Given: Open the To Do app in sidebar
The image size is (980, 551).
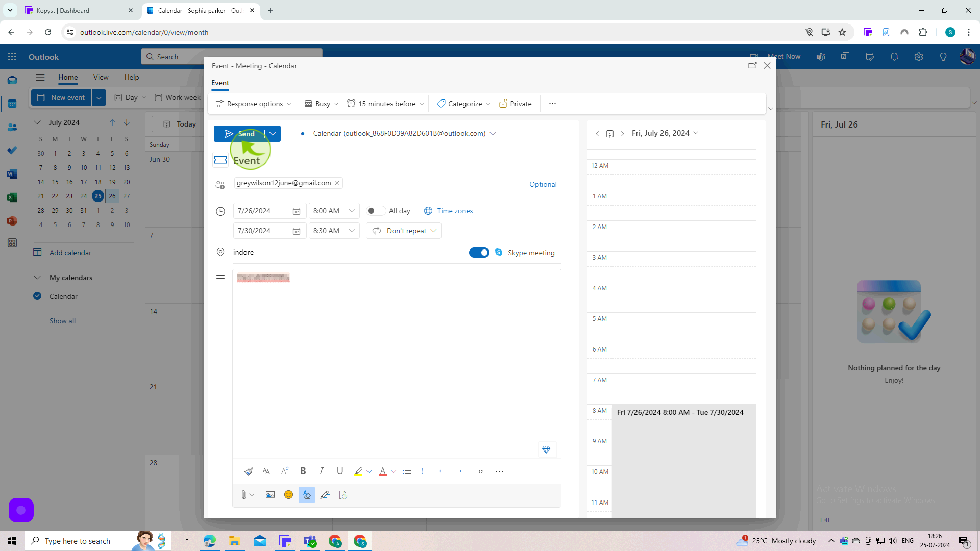Looking at the screenshot, I should click(x=12, y=151).
